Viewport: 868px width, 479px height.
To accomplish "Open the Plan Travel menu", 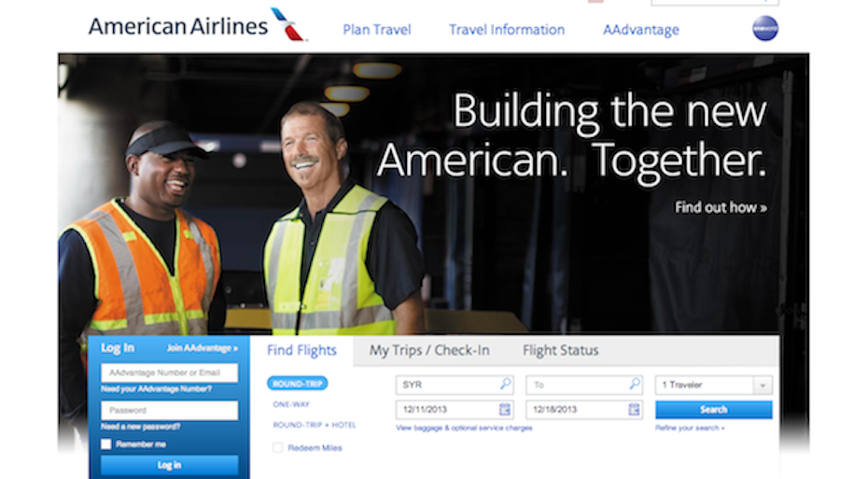I will click(377, 30).
